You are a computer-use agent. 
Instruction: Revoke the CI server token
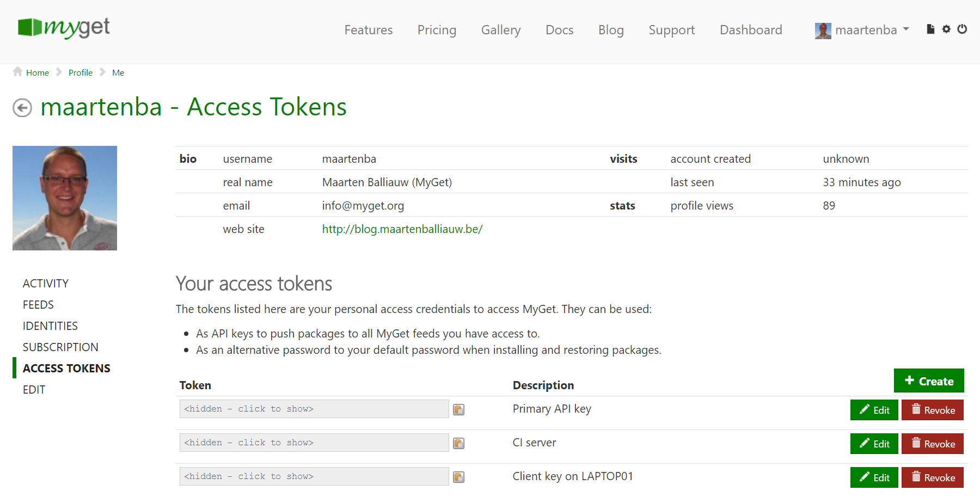coord(932,444)
